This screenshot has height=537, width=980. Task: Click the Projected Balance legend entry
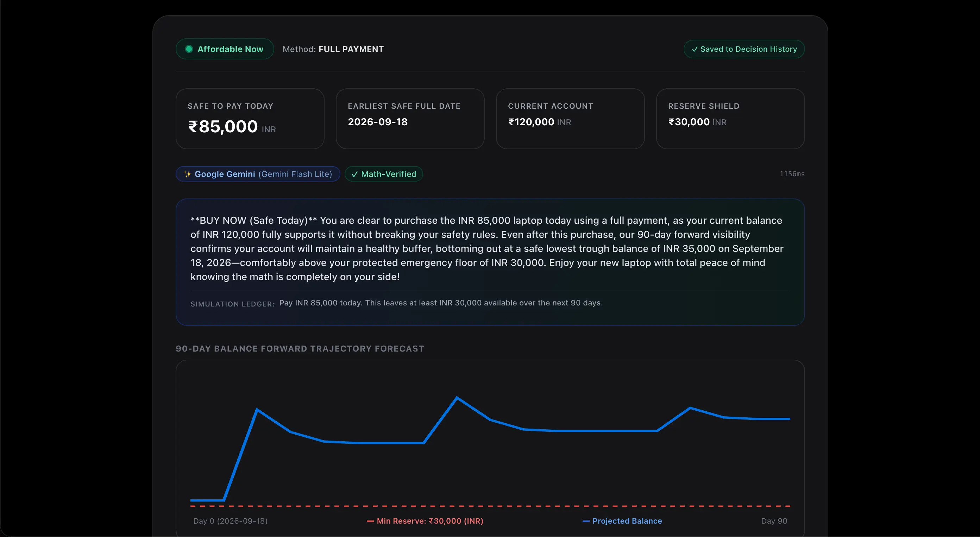click(x=622, y=521)
